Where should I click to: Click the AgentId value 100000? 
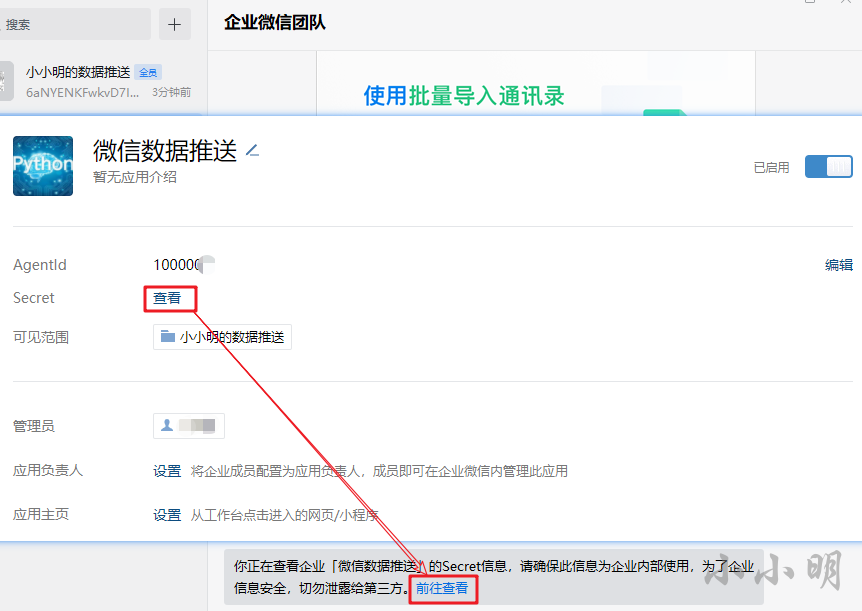click(x=178, y=265)
